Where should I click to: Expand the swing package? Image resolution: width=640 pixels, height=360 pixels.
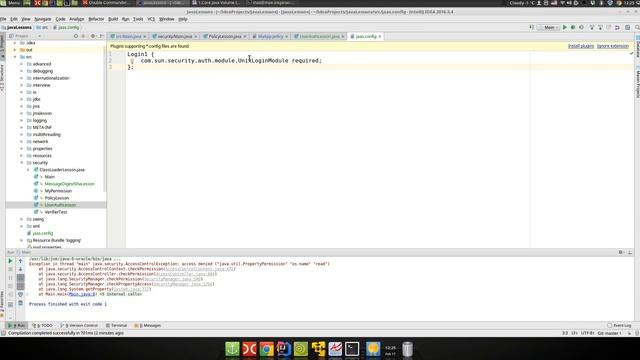tap(22, 219)
